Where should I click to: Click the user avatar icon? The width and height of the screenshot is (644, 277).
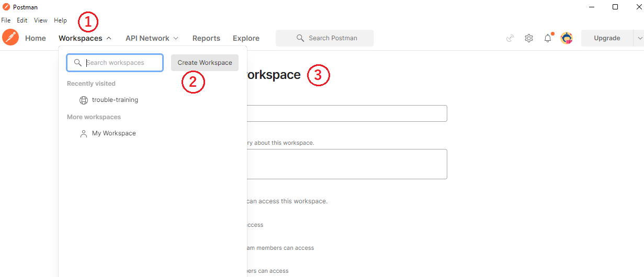(567, 38)
